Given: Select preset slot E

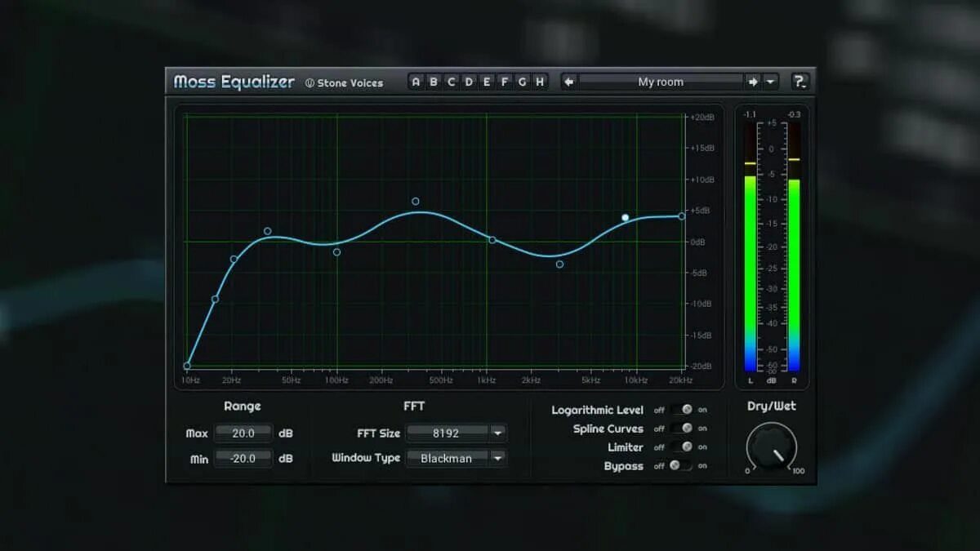Looking at the screenshot, I should 487,82.
